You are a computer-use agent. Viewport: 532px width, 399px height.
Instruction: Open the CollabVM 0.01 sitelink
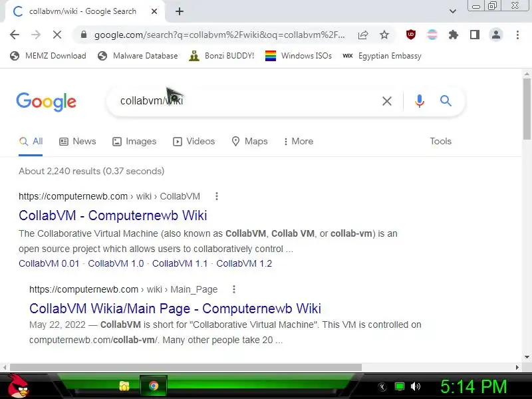(x=49, y=263)
